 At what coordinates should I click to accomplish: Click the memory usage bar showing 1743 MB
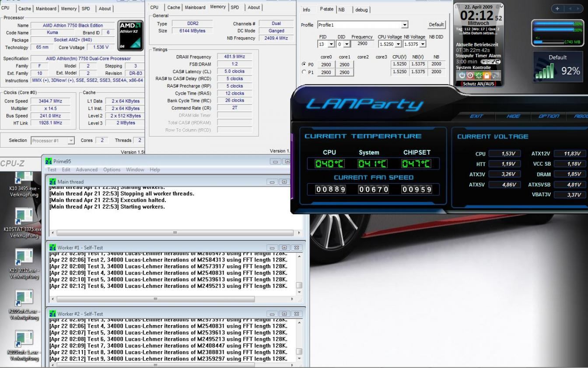coord(549,42)
